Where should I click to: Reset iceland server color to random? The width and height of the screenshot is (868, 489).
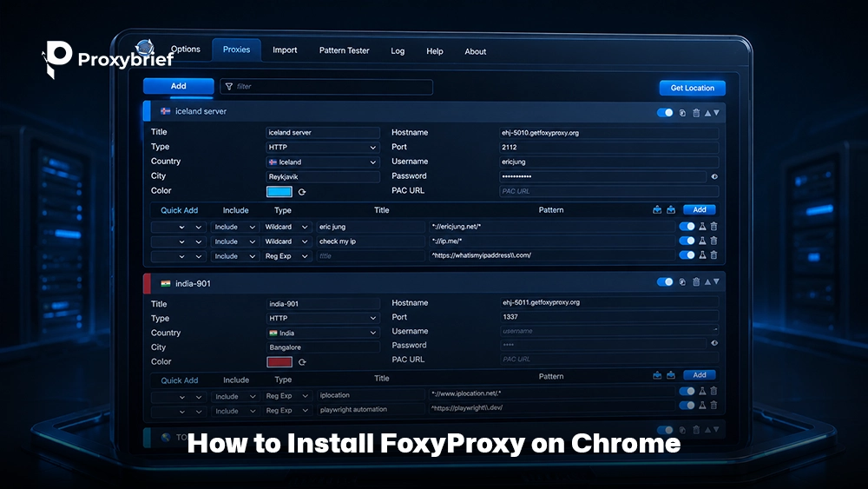[302, 192]
